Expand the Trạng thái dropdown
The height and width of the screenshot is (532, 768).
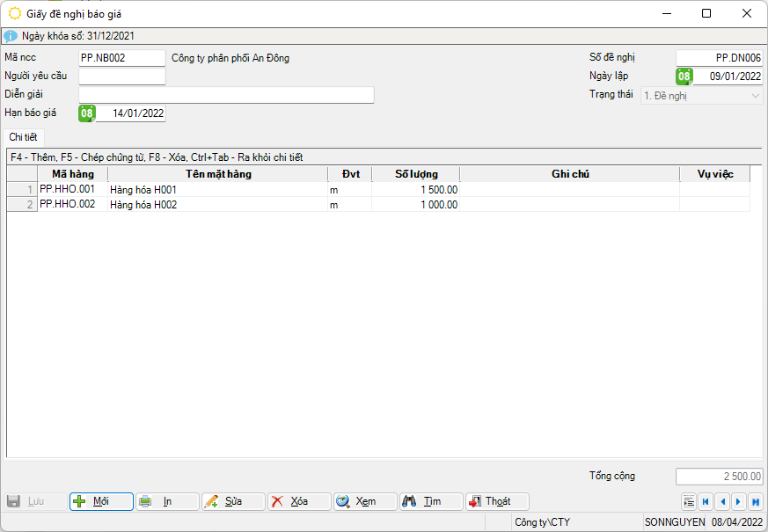[x=756, y=95]
